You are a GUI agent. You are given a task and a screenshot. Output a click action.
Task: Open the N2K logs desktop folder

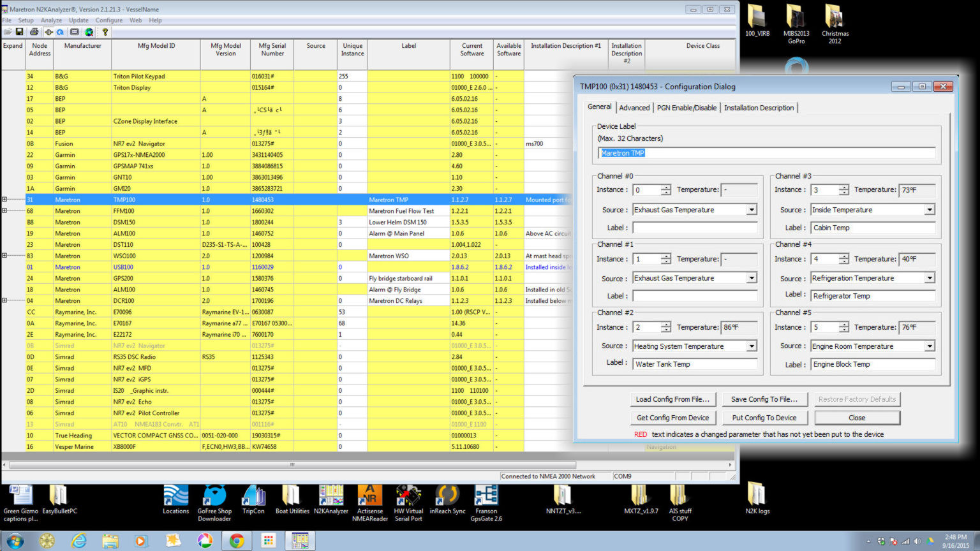click(x=757, y=497)
